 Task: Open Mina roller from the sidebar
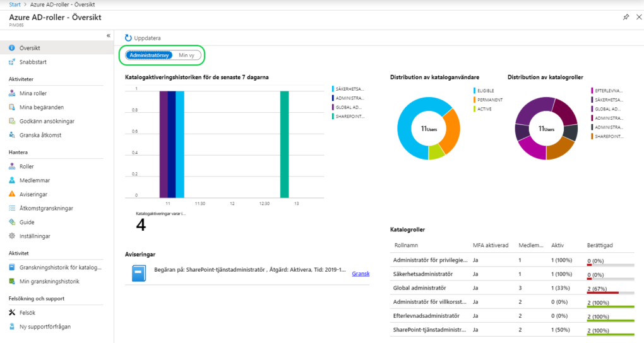(x=33, y=93)
